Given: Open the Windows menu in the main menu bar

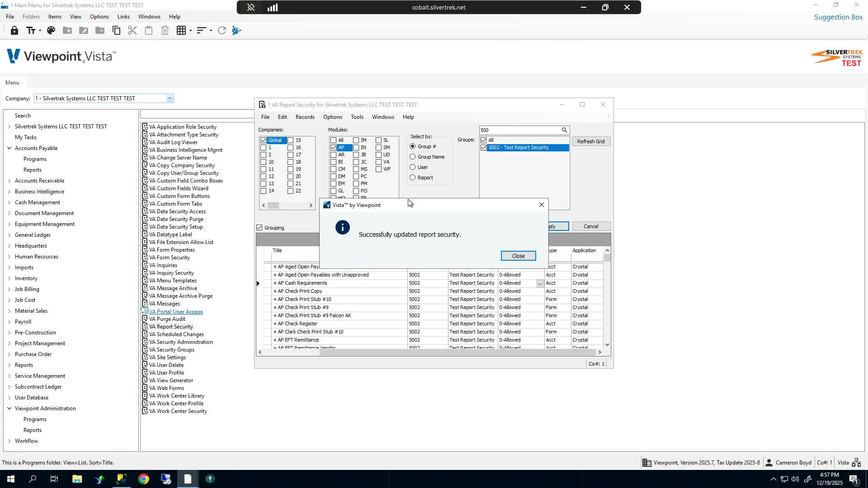Looking at the screenshot, I should 149,17.
